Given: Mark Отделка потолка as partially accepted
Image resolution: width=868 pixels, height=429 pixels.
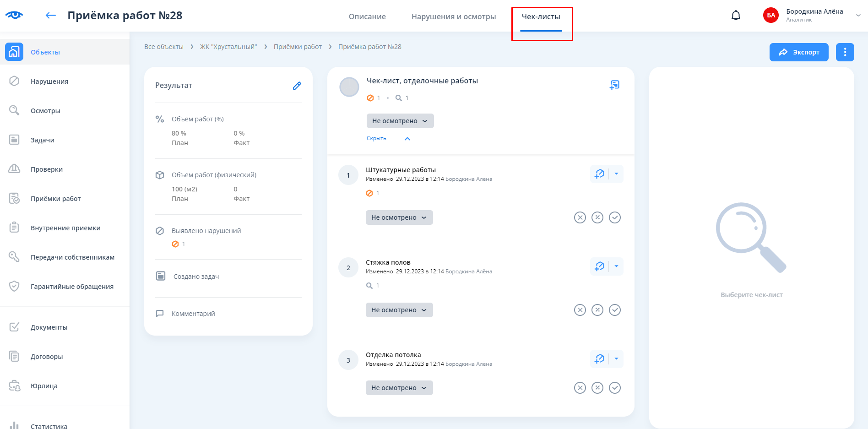Looking at the screenshot, I should (x=597, y=388).
